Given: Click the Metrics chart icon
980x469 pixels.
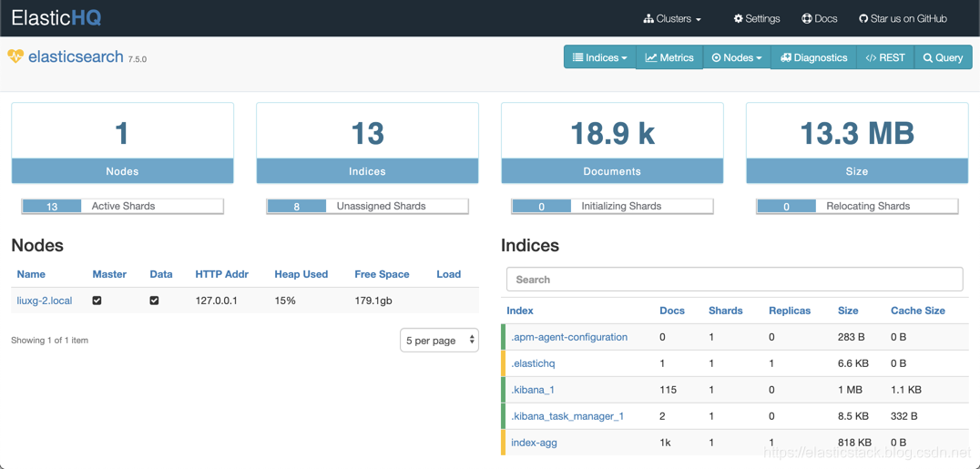Looking at the screenshot, I should 651,57.
